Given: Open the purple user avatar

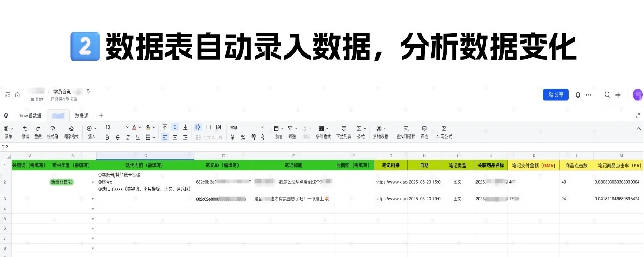Looking at the screenshot, I should 638,94.
